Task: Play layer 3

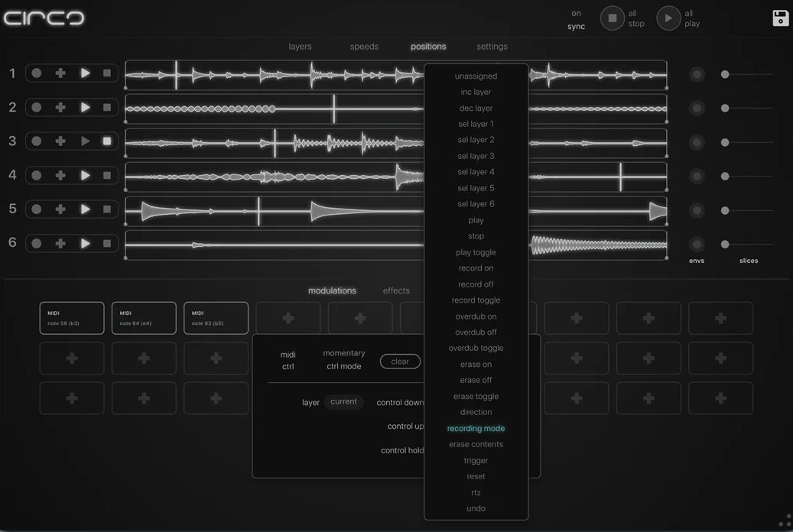Action: coord(85,141)
